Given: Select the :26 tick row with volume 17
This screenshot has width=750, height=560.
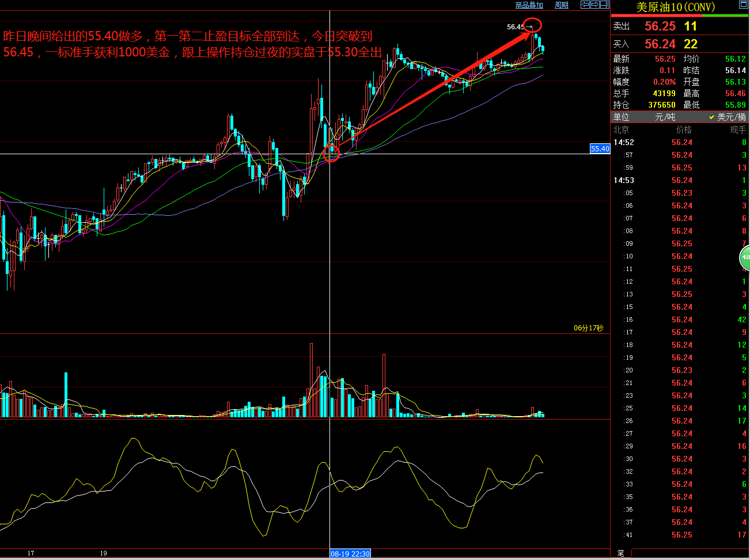Looking at the screenshot, I should [680, 421].
